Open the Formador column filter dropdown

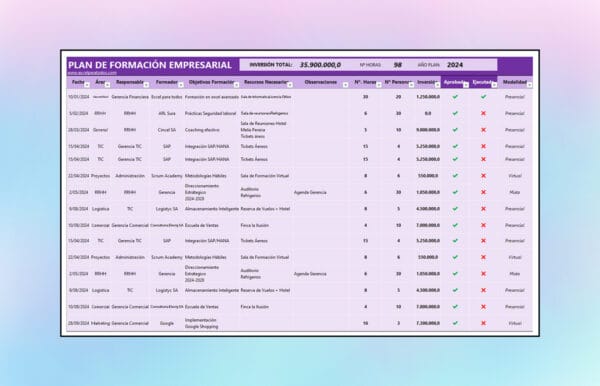click(x=181, y=85)
